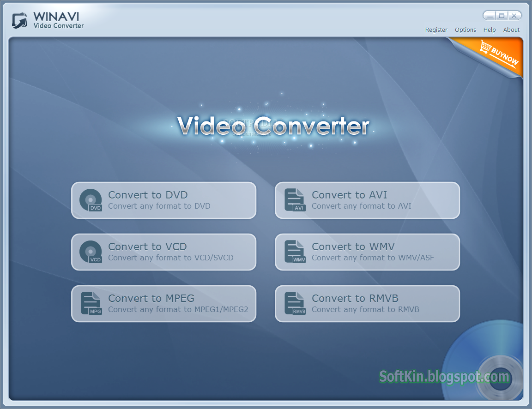Select the Convert to DVD disc icon
The height and width of the screenshot is (409, 532).
tap(91, 200)
